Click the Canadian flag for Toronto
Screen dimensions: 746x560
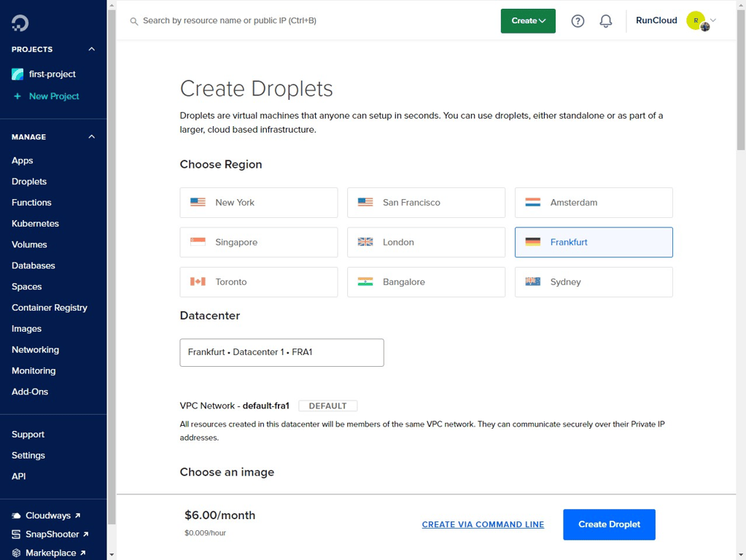click(x=198, y=281)
